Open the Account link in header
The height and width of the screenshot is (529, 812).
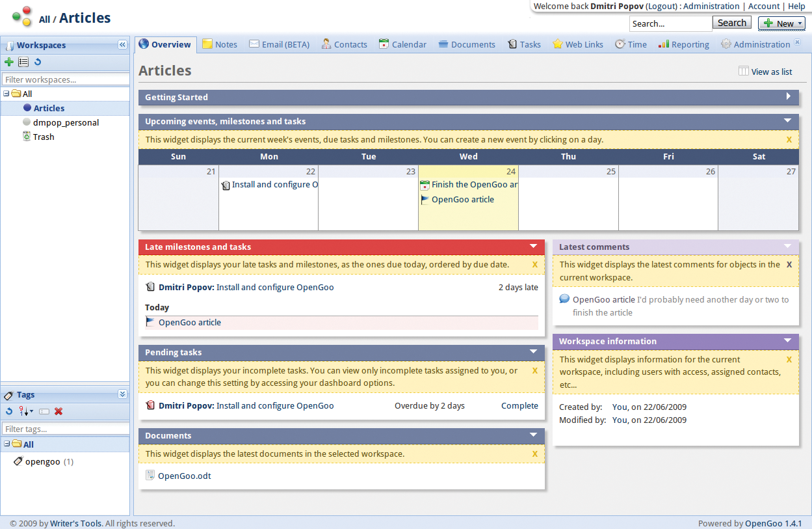click(x=764, y=6)
